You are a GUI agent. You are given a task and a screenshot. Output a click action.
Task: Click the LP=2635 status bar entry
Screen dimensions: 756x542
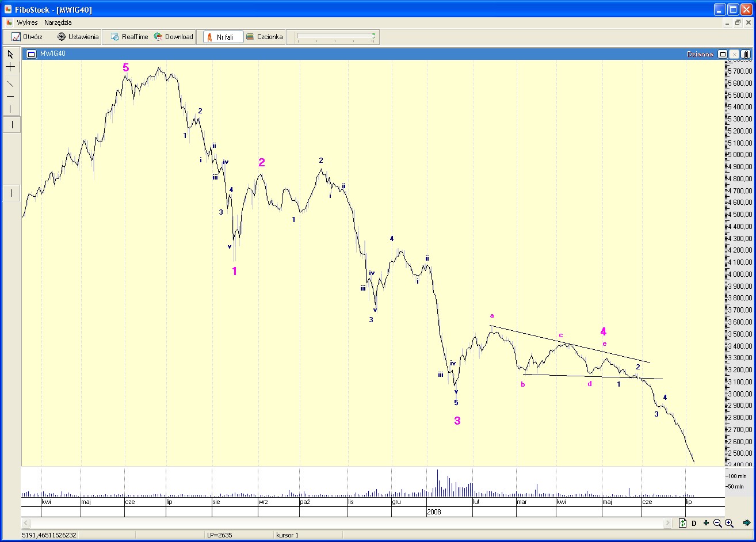[x=220, y=535]
